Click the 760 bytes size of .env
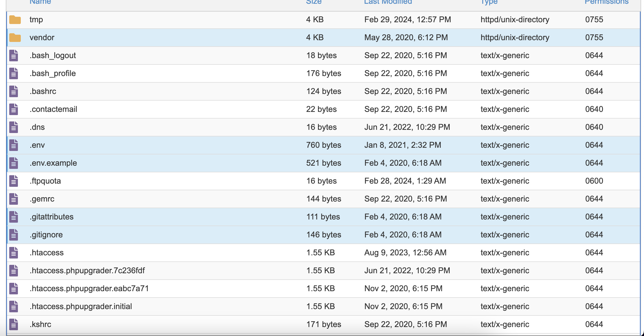 pyautogui.click(x=324, y=145)
